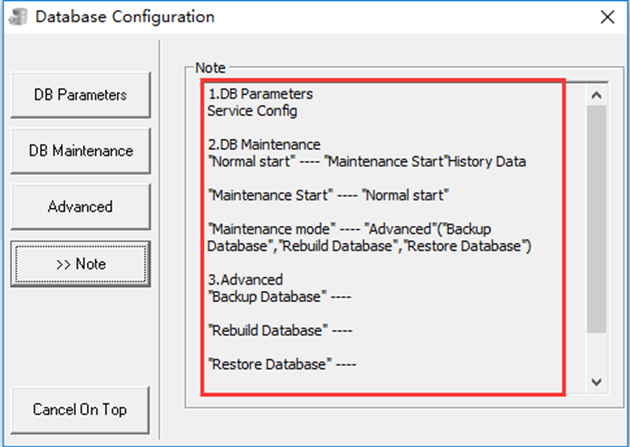630x447 pixels.
Task: Click the '2.DB Maintenance' heading in the note
Action: (264, 145)
